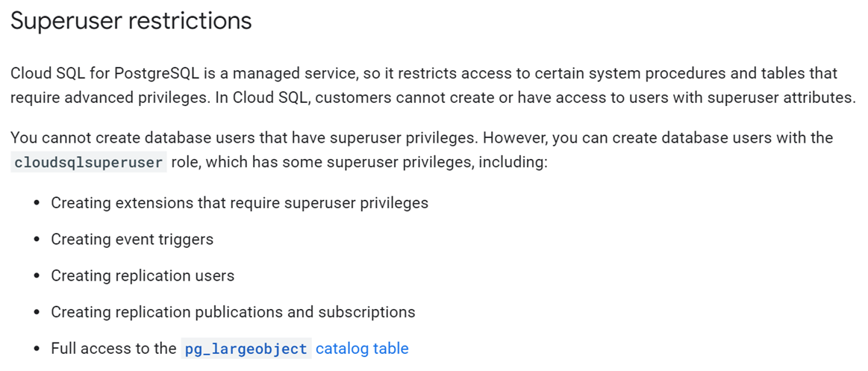This screenshot has width=868, height=371.
Task: Click the bullet dot before 'Full access to the'
Action: [x=37, y=349]
